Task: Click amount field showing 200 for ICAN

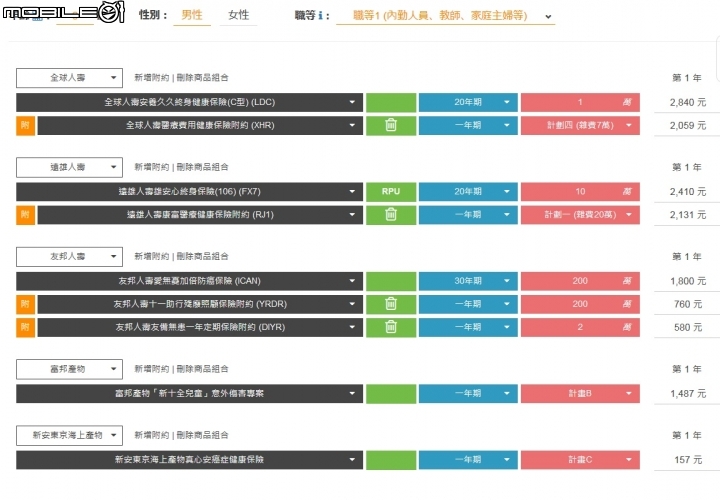Action: (580, 281)
